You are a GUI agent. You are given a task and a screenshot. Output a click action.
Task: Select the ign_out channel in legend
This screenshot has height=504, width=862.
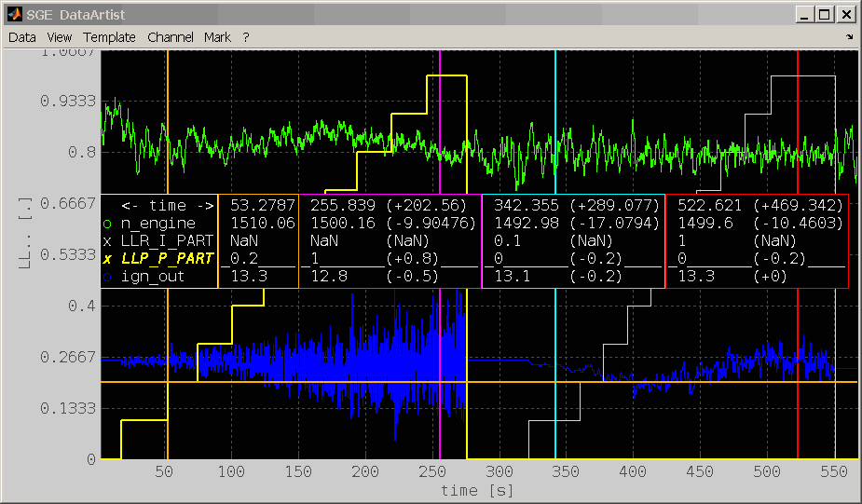152,276
